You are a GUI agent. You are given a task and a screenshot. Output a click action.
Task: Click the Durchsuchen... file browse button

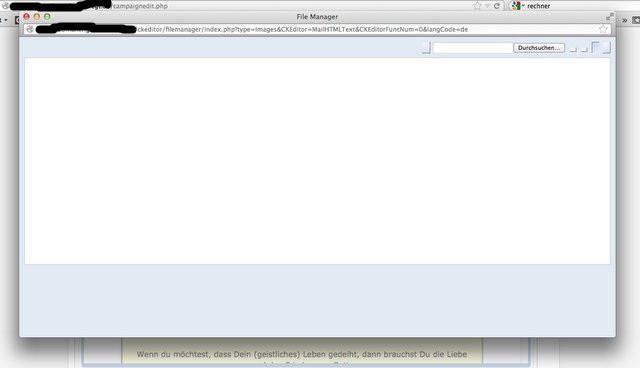[539, 48]
